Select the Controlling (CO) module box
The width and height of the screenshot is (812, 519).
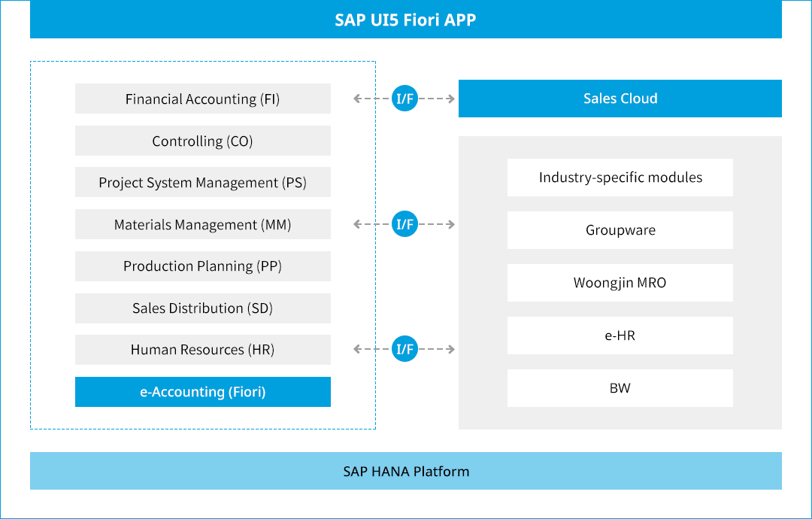[202, 141]
